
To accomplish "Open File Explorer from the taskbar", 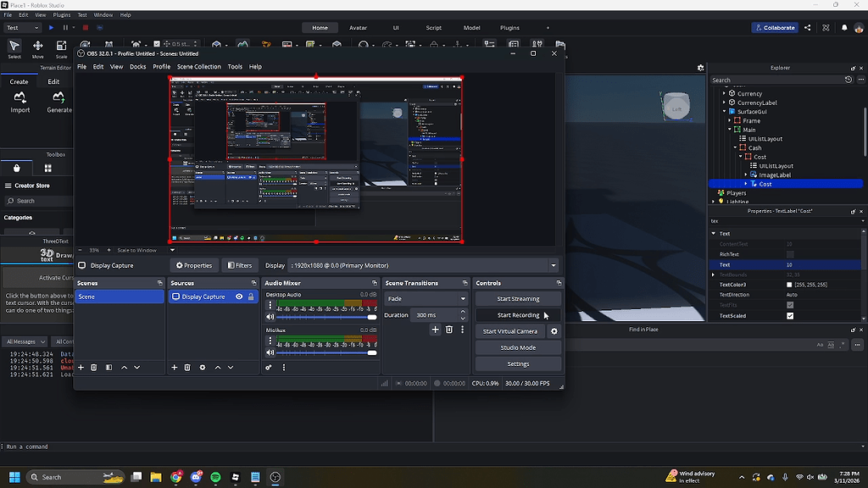I will 156,477.
